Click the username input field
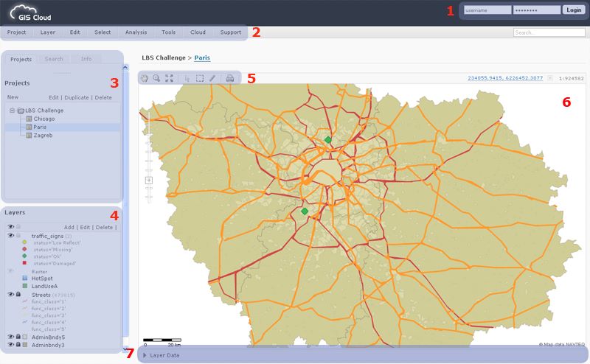Screen dimensions: 590x364 coord(487,10)
